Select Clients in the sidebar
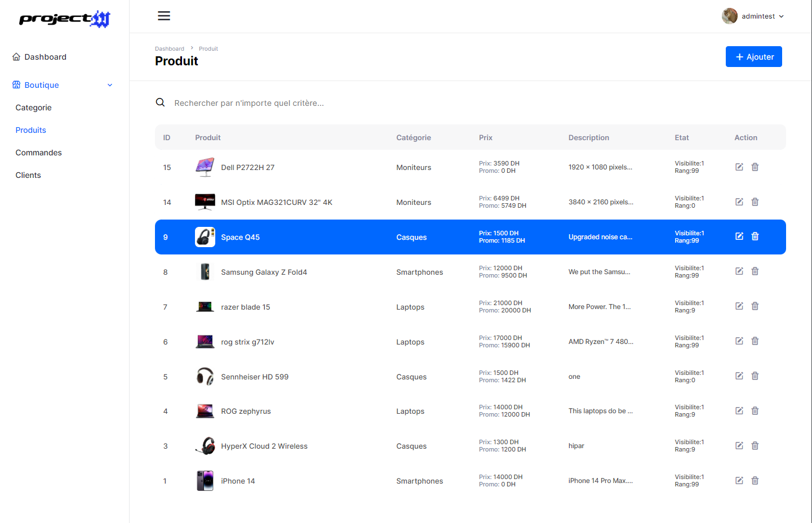812x523 pixels. tap(28, 175)
